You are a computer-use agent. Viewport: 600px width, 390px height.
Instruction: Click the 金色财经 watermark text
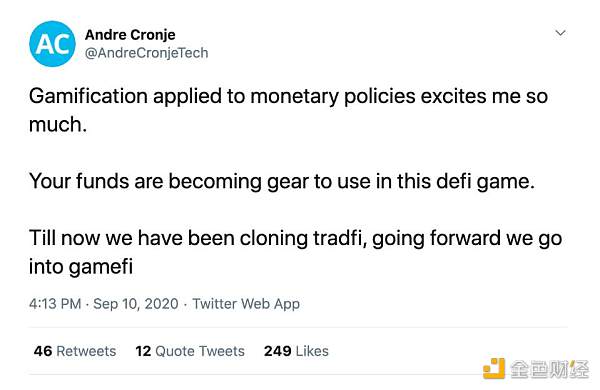pos(549,369)
